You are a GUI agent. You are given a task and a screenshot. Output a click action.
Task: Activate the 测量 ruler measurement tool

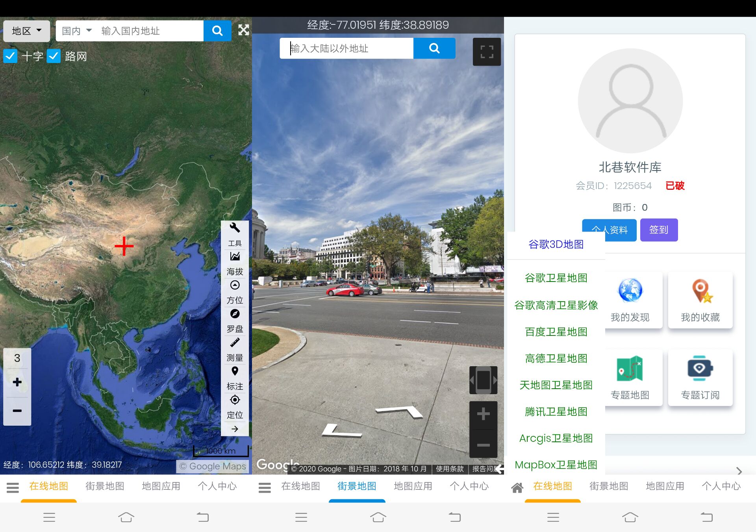click(235, 343)
